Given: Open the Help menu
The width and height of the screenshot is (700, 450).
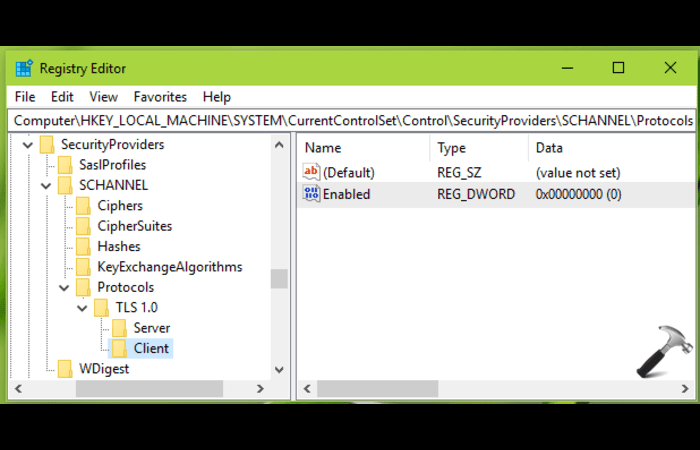Looking at the screenshot, I should click(217, 97).
